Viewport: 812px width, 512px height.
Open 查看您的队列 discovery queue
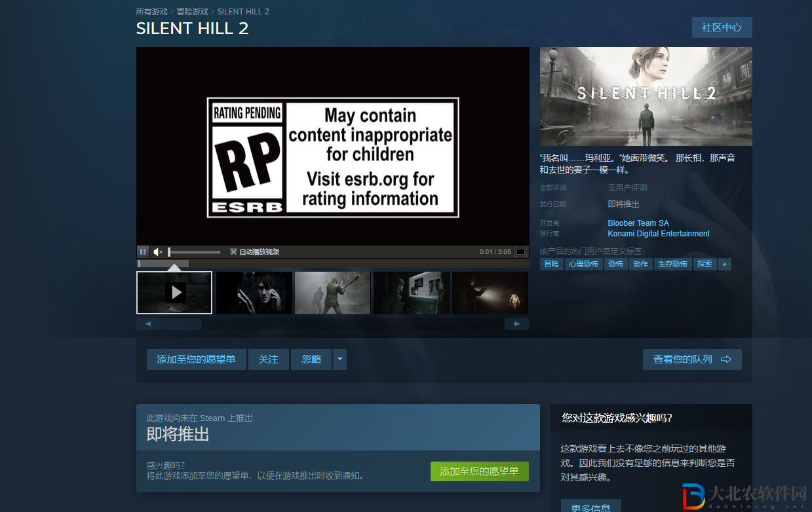click(x=692, y=359)
